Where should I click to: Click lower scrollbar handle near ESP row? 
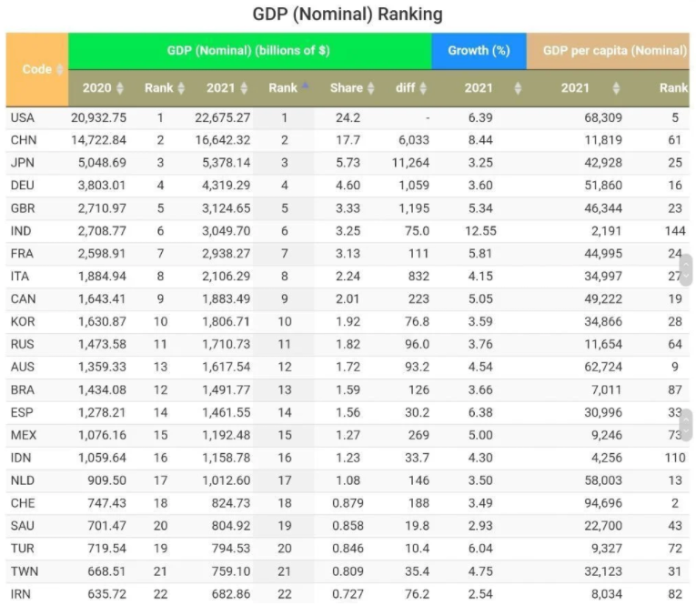click(x=686, y=425)
